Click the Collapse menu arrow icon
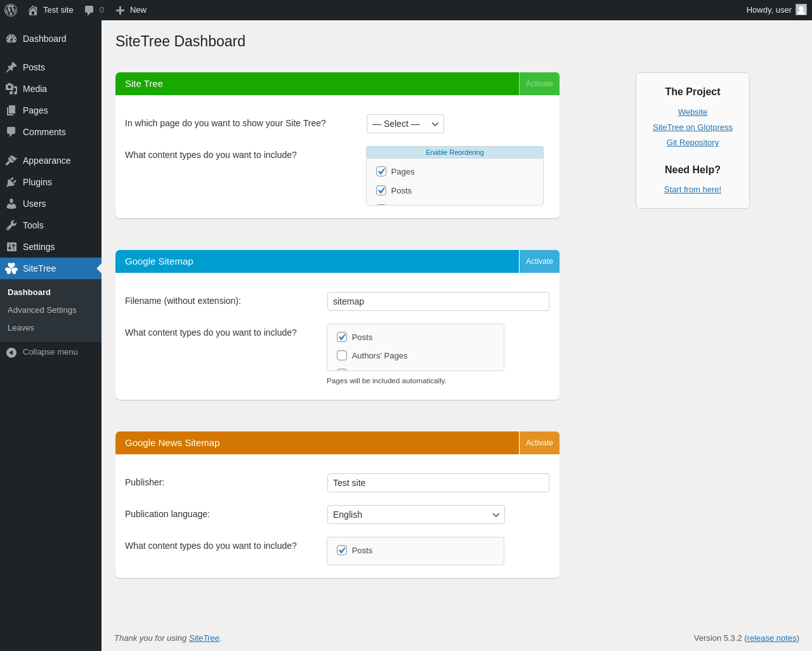Screen dimensions: 812x651 [11, 352]
